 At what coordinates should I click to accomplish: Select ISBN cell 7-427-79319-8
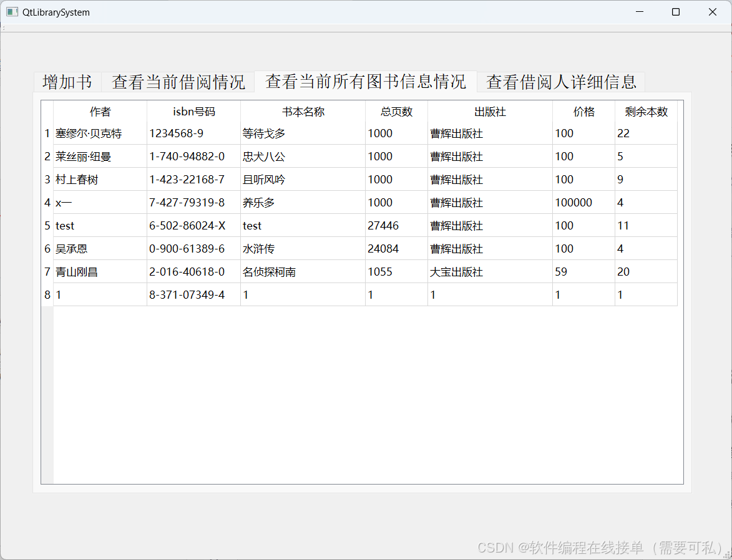pyautogui.click(x=193, y=203)
